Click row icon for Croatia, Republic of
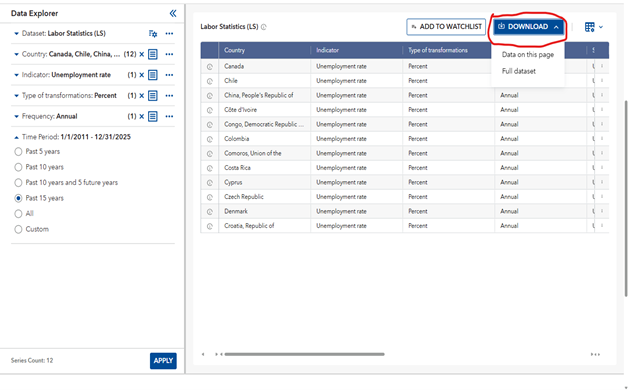The image size is (628, 390). (209, 226)
